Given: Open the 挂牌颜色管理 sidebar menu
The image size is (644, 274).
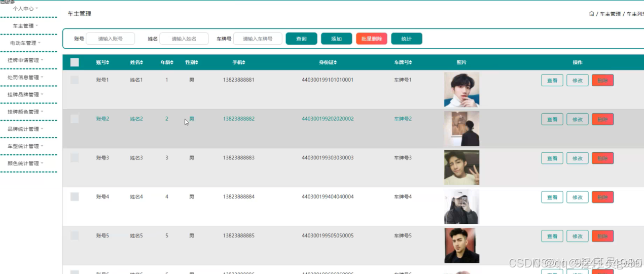Looking at the screenshot, I should (x=26, y=112).
